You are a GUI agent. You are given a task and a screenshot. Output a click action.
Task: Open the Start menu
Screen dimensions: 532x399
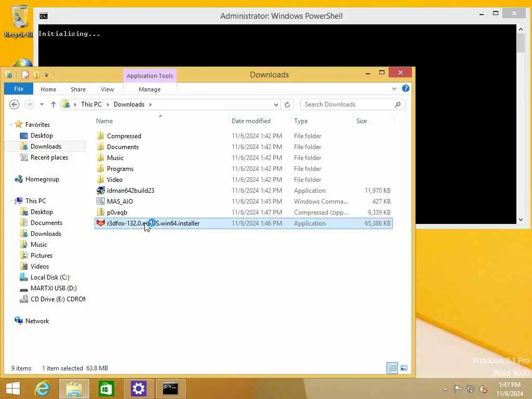click(13, 389)
